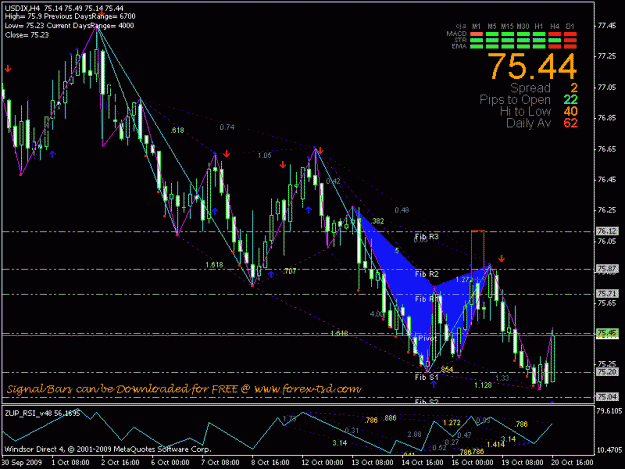Click the EMA signal bar for H1
Screen dimensions: 625x469
coord(539,46)
